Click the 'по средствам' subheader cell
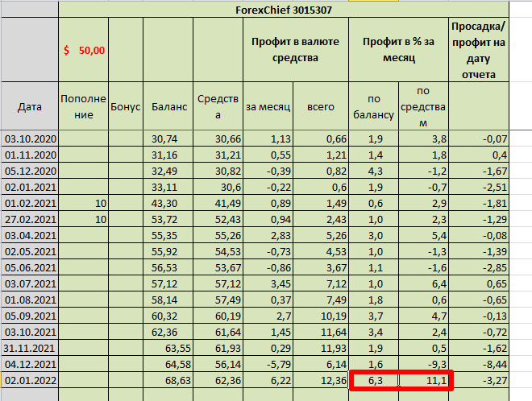Viewport: 532px width, 401px height. coord(423,106)
